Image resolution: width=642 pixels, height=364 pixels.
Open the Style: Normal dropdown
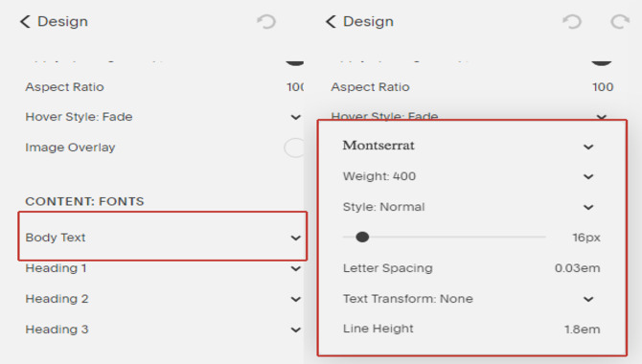coord(468,207)
